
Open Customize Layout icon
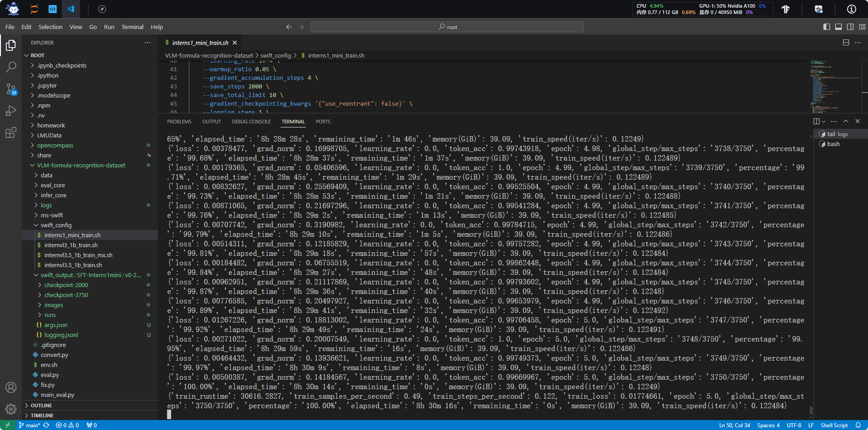(862, 27)
